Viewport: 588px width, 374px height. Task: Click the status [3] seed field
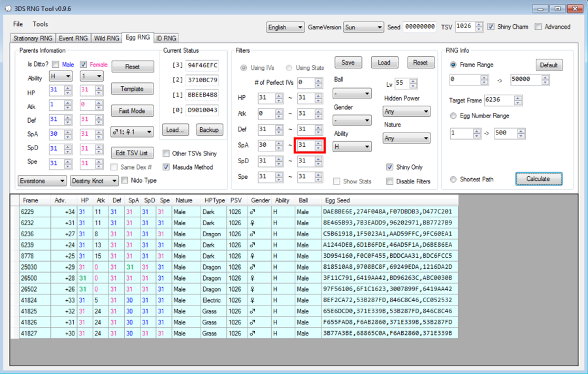pyautogui.click(x=202, y=65)
